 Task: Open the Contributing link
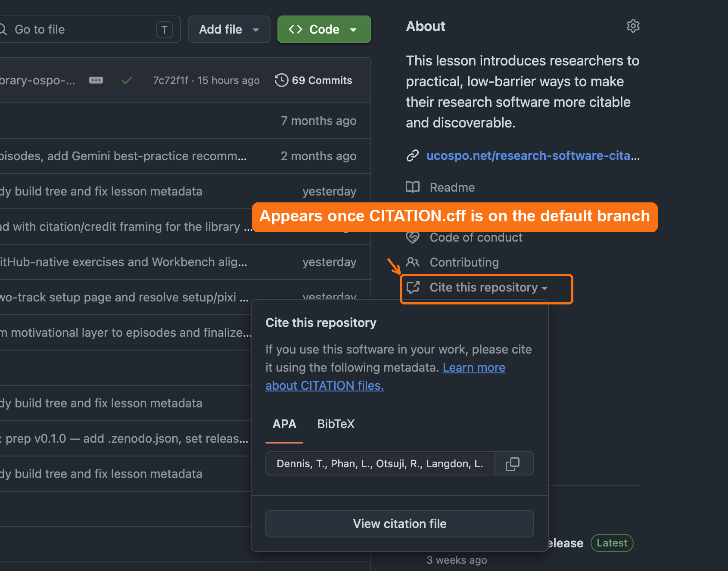pos(464,262)
